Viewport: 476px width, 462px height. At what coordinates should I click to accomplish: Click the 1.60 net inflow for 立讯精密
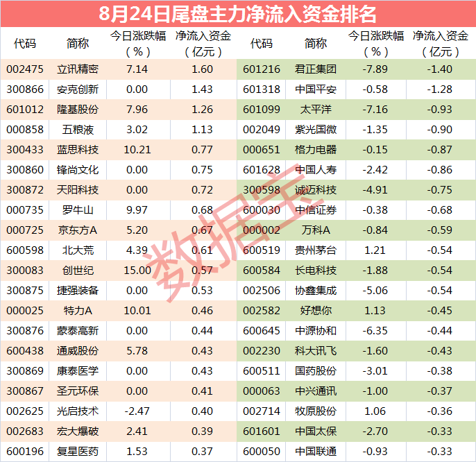(x=202, y=69)
